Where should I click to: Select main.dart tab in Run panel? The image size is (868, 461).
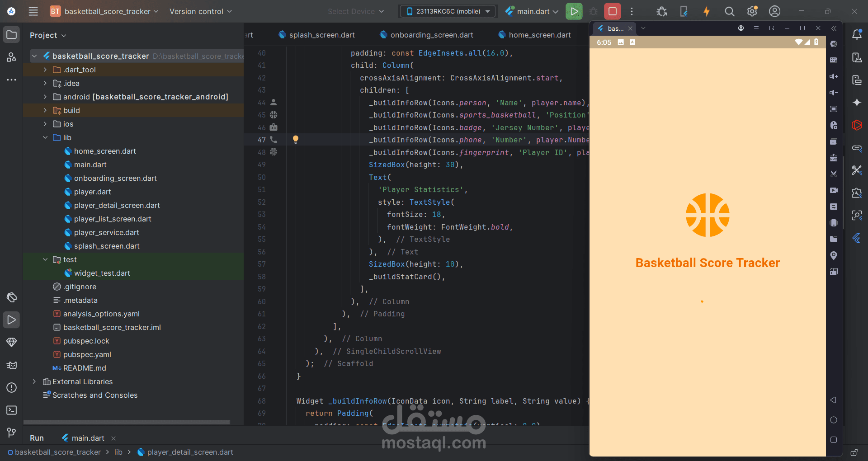click(x=83, y=438)
